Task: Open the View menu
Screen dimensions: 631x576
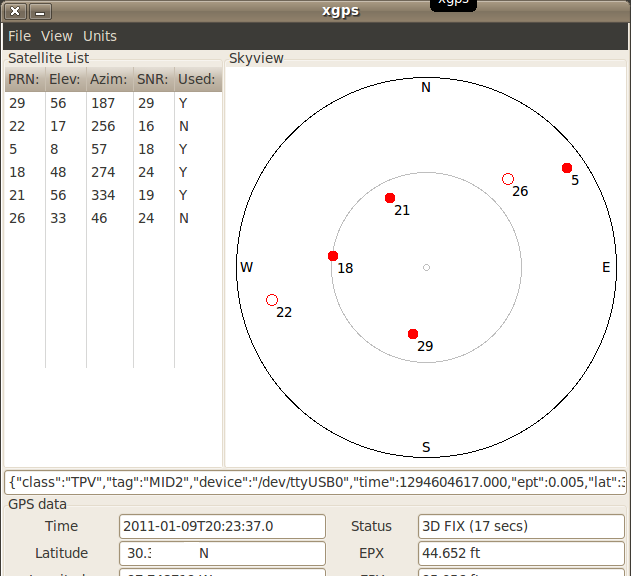Action: tap(56, 36)
